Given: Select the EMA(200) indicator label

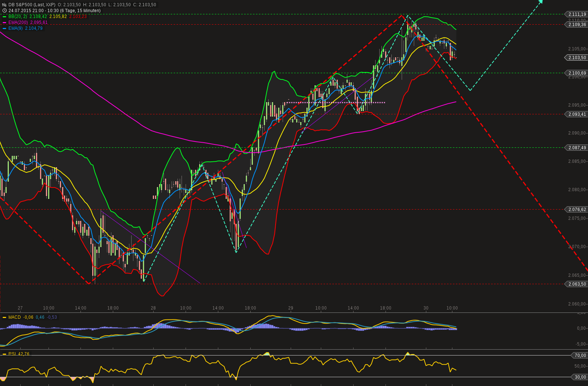Looking at the screenshot, I should click(18, 22).
